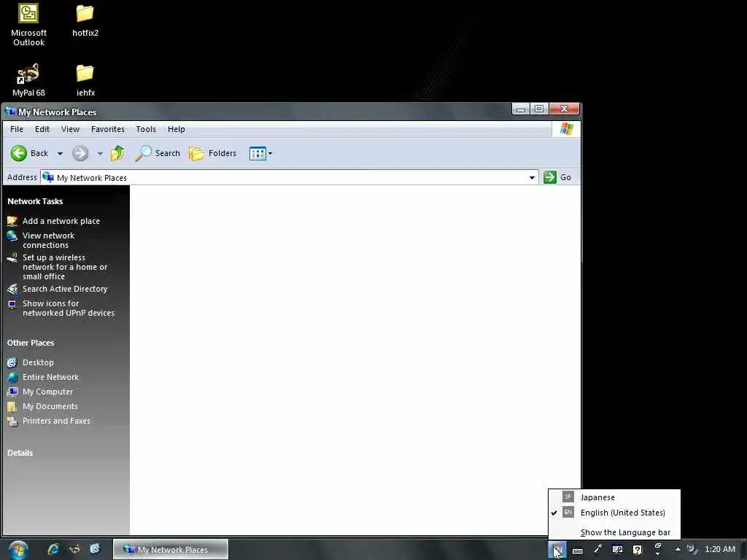
Task: Click the keyboard icon in language bar
Action: (x=578, y=551)
